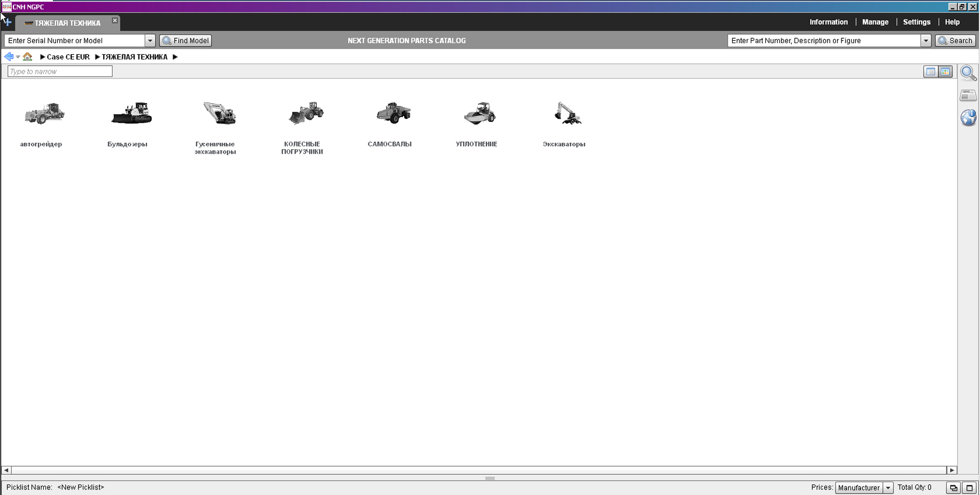This screenshot has height=495, width=980.
Task: Go back using the blue arrow icon
Action: pos(8,57)
